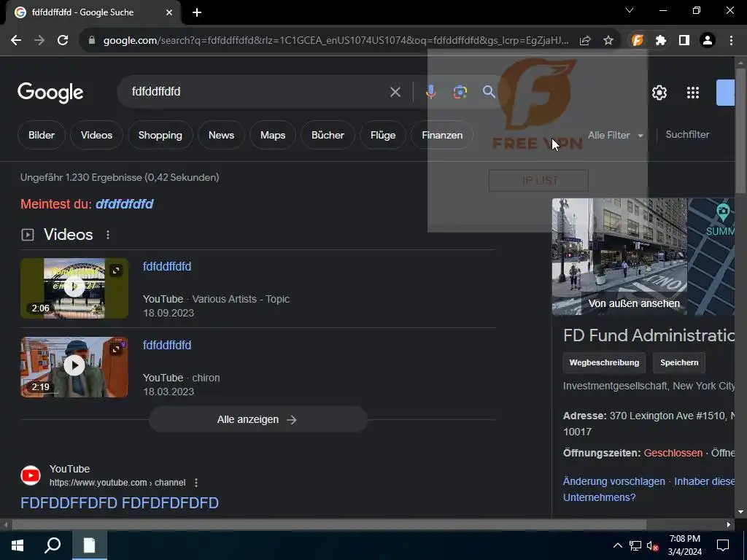This screenshot has width=747, height=560.
Task: Open the Extensions puzzle icon
Action: click(661, 41)
